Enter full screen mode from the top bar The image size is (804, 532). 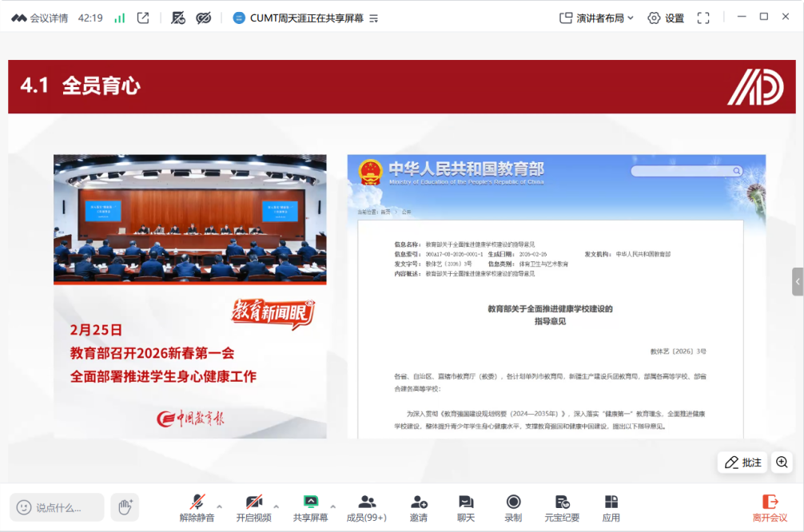pyautogui.click(x=703, y=18)
